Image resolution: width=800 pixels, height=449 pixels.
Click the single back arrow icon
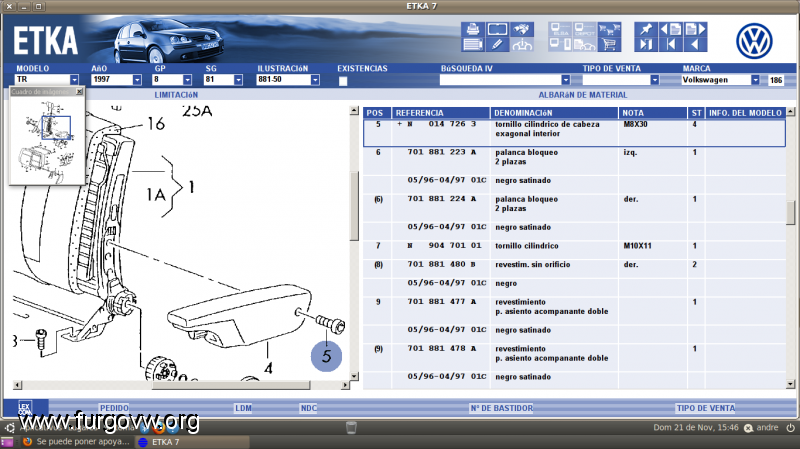(695, 45)
